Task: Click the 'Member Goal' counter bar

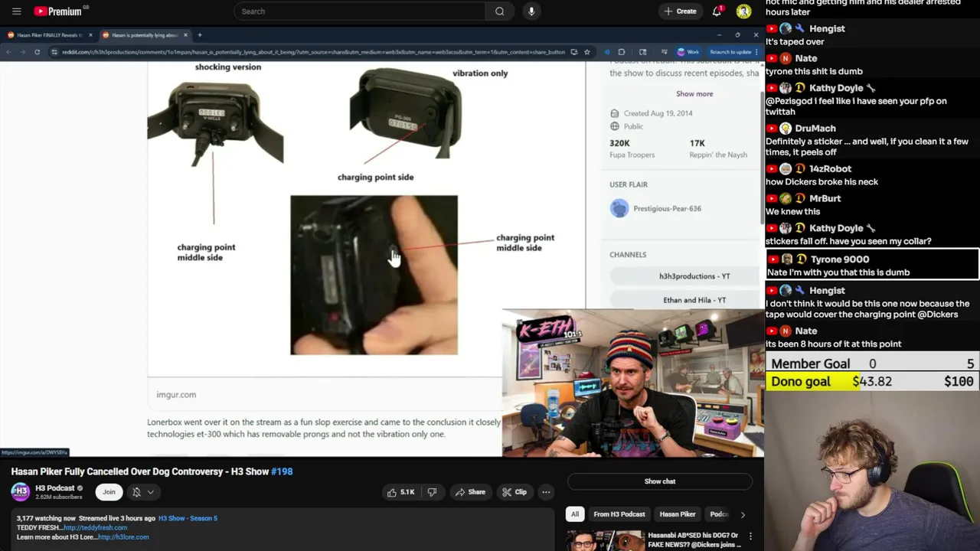Action: (872, 364)
